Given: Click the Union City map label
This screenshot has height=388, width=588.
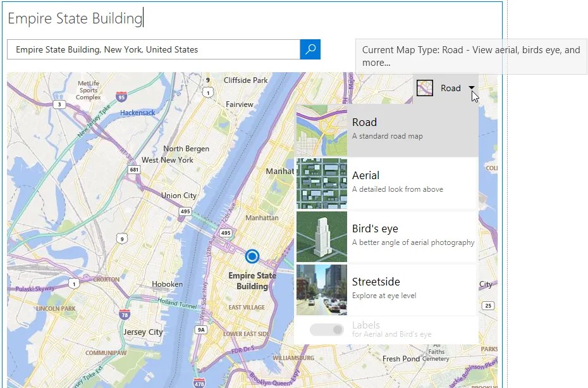Looking at the screenshot, I should click(178, 196).
